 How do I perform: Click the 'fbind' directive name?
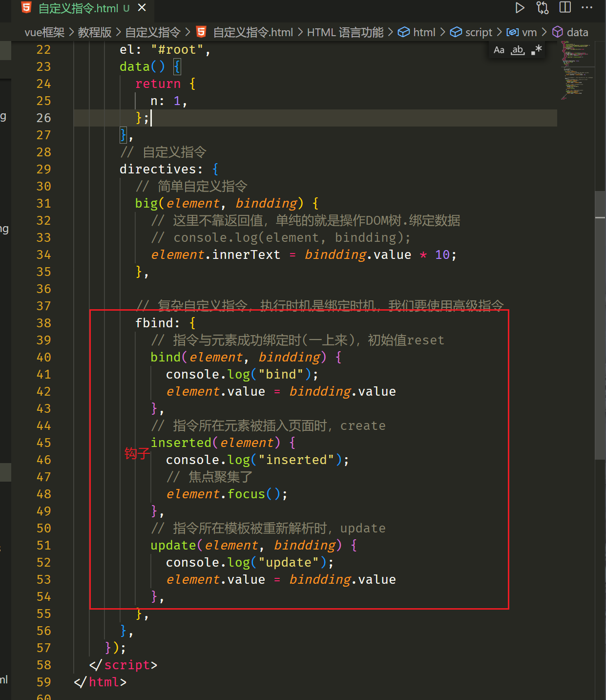[x=154, y=323]
